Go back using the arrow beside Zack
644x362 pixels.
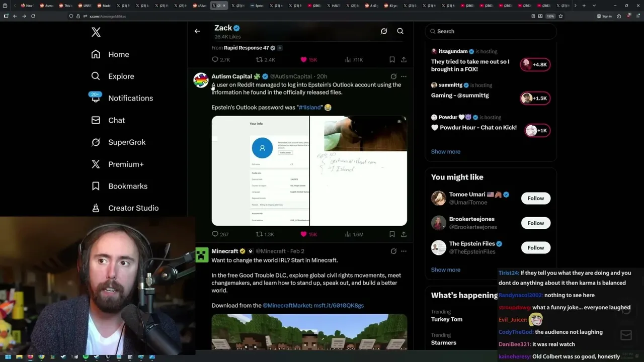(x=197, y=31)
